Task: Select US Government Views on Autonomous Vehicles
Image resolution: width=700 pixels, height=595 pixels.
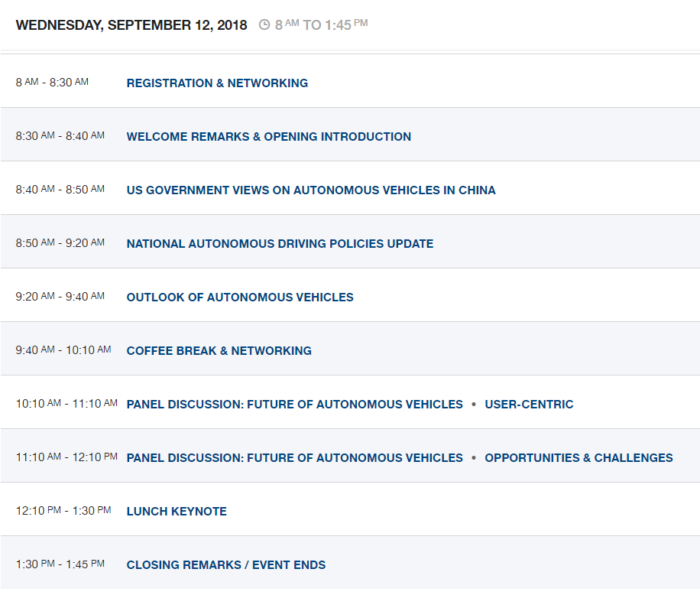Action: pos(311,190)
